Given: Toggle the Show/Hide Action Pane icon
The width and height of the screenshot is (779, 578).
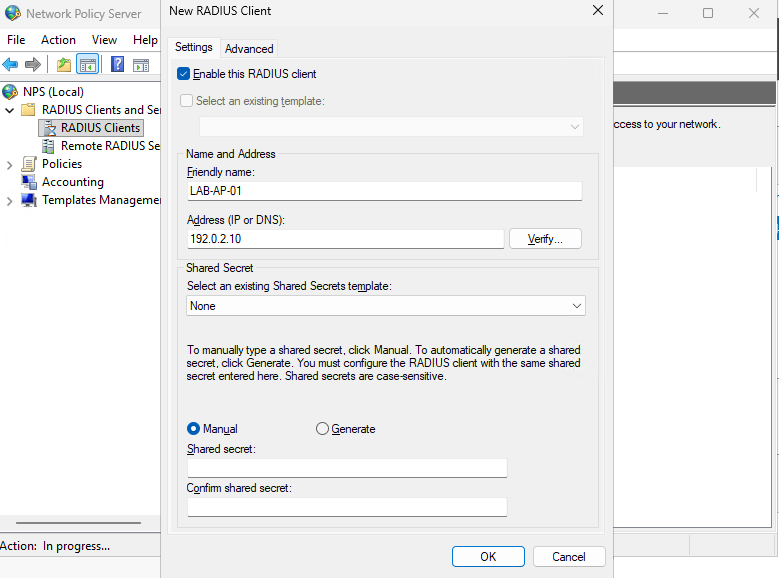Looking at the screenshot, I should pyautogui.click(x=141, y=65).
